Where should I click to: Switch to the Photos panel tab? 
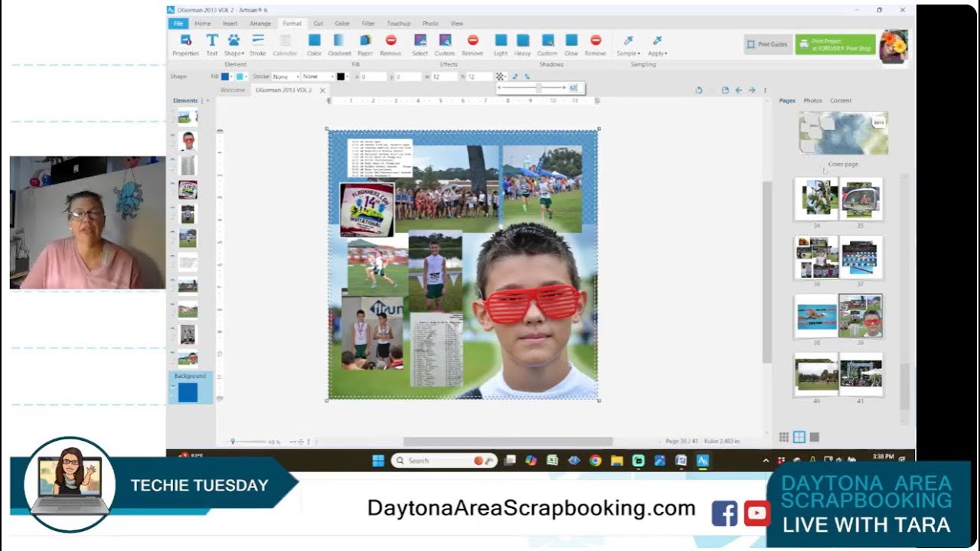(x=812, y=100)
